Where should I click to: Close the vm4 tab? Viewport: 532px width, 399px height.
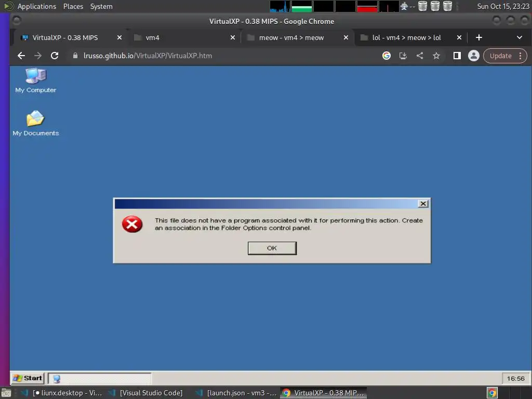(232, 37)
